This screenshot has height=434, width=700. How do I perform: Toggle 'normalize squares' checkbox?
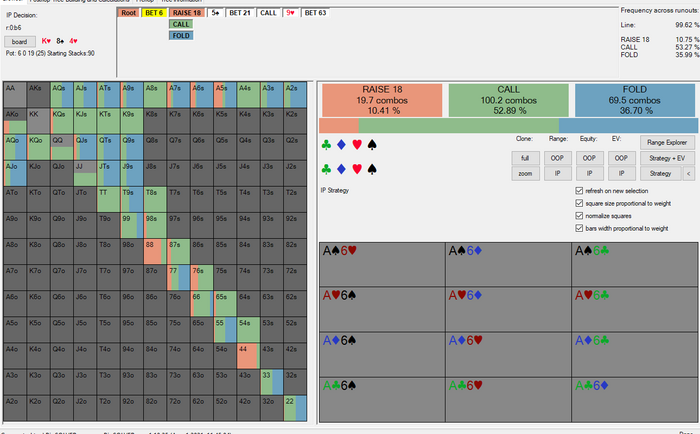pyautogui.click(x=579, y=216)
